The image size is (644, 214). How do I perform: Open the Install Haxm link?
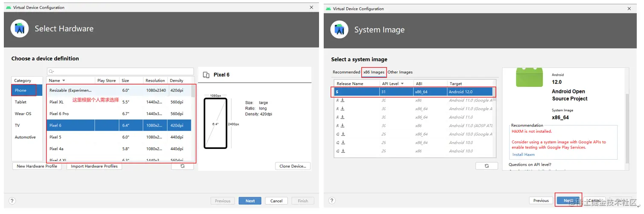point(523,155)
